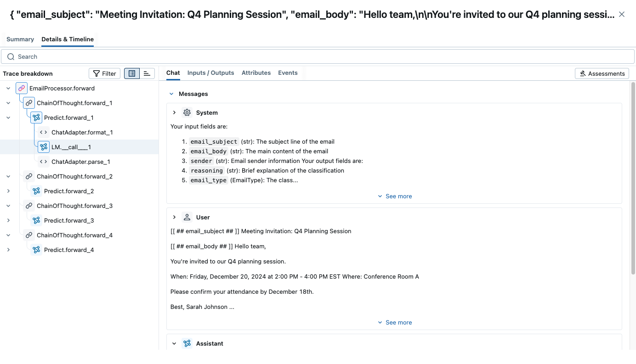Enable the compact timeline view toggle
The height and width of the screenshot is (364, 636).
click(147, 73)
